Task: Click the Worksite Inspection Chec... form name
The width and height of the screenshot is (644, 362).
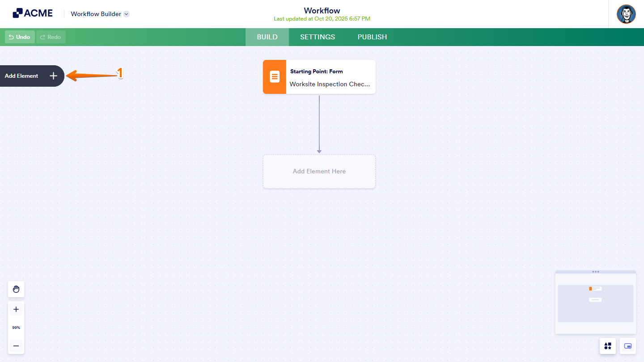Action: (x=330, y=84)
